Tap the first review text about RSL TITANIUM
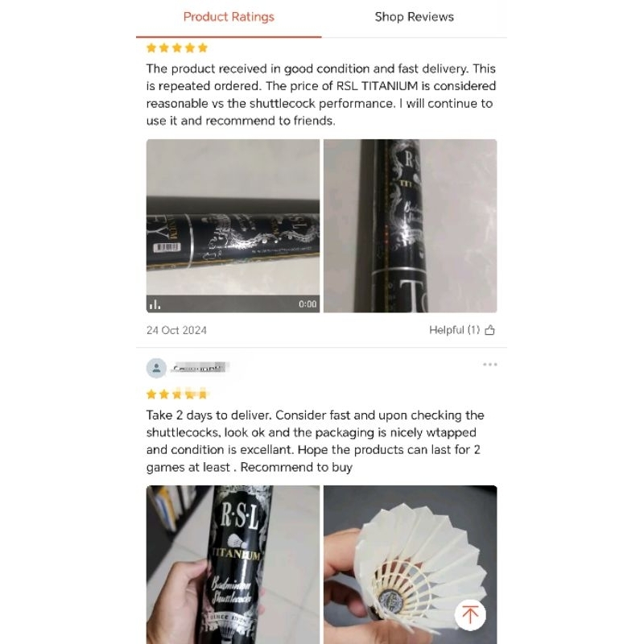644x644 pixels. (321, 94)
